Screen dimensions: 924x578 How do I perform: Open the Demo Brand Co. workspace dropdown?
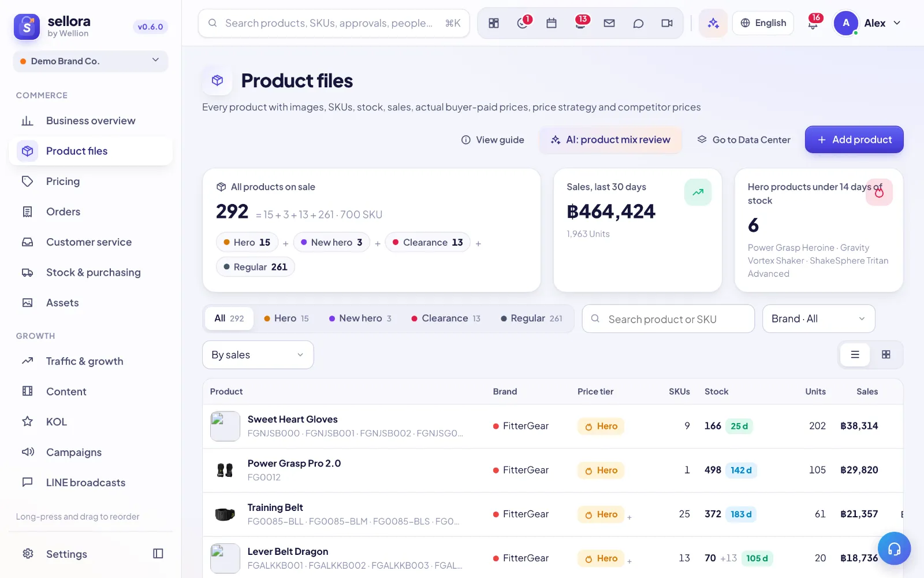tap(91, 61)
